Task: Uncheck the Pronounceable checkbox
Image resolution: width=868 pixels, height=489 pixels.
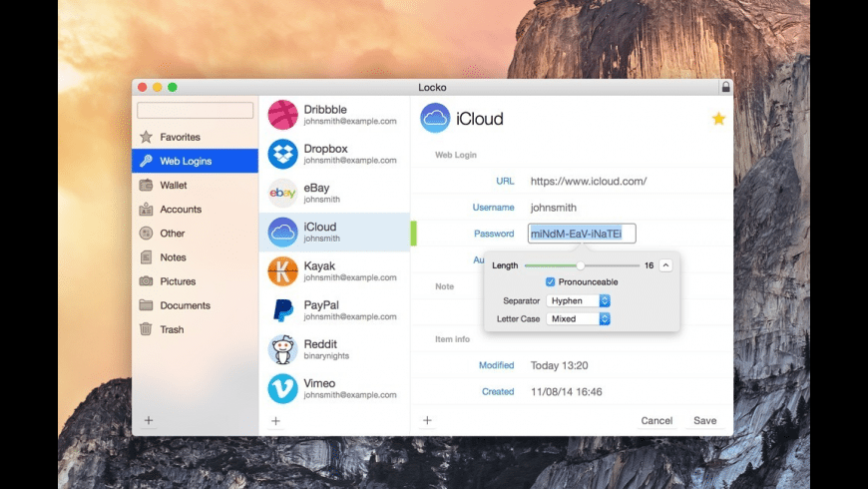Action: [x=551, y=281]
